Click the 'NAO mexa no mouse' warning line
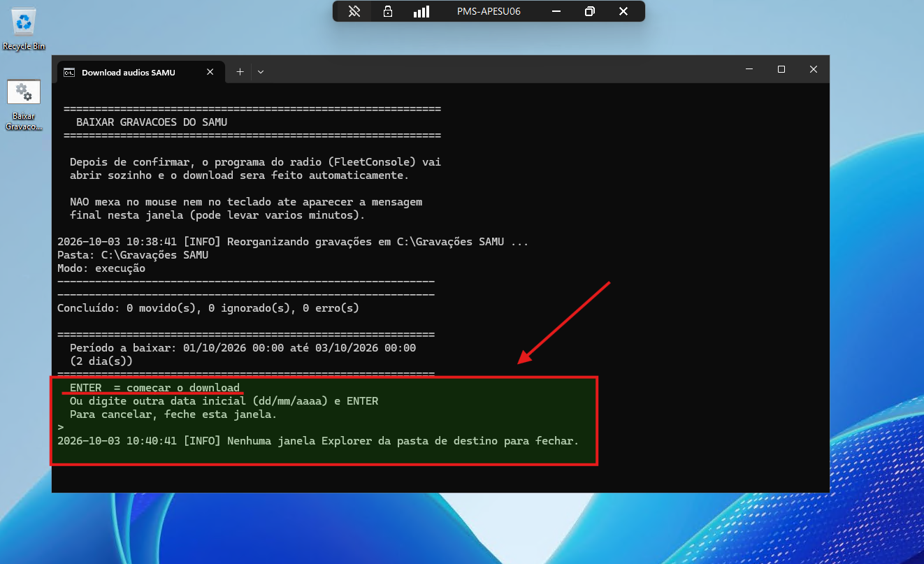This screenshot has height=564, width=924. pyautogui.click(x=246, y=202)
